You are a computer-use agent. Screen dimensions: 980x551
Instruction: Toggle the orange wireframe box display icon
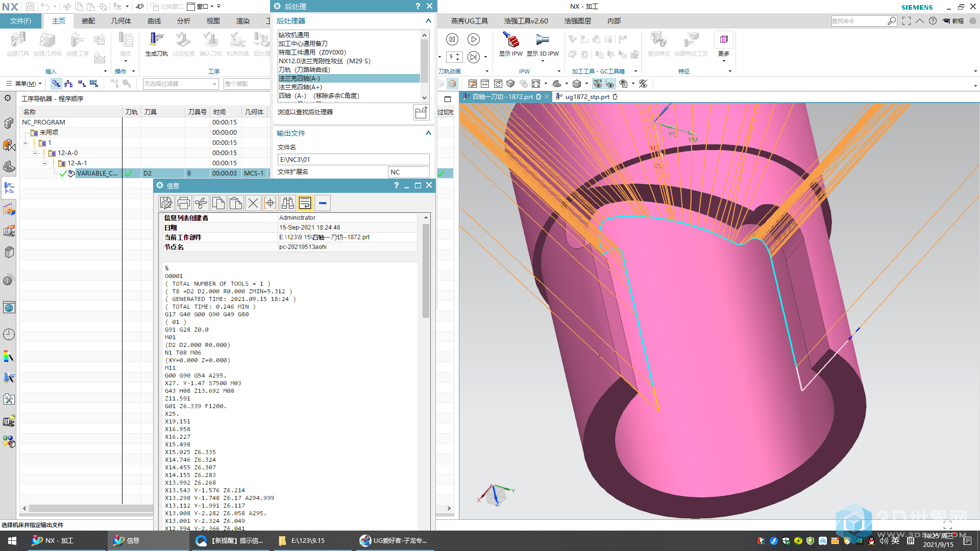pos(452,84)
